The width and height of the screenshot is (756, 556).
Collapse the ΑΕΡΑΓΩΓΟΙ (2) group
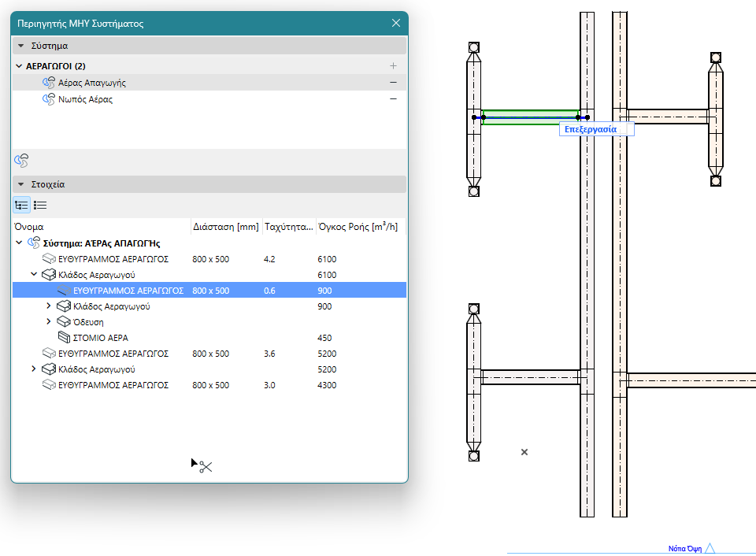click(x=19, y=66)
